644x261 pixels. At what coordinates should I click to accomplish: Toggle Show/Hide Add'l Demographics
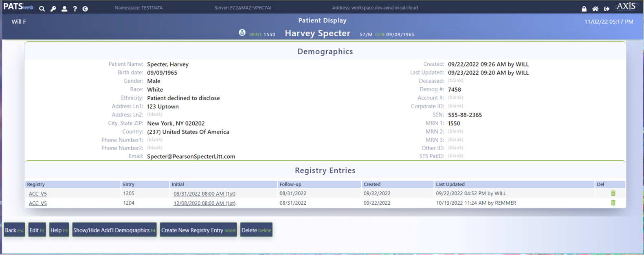[x=114, y=230]
